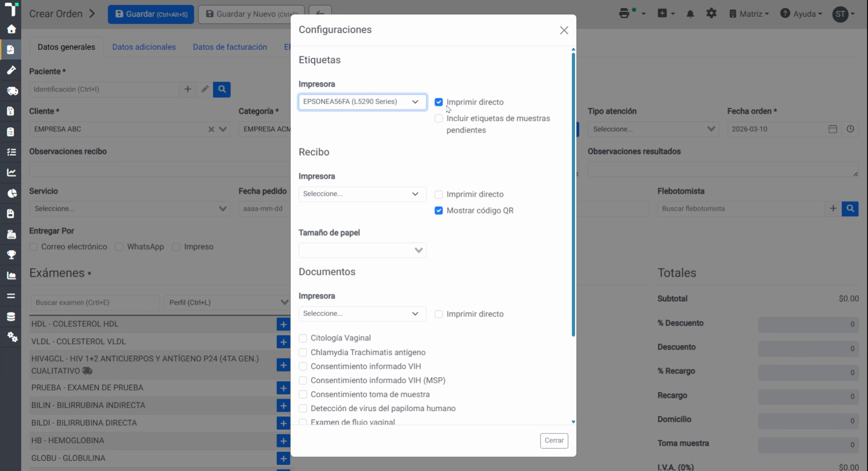Click the printer icon in top bar
The height and width of the screenshot is (471, 868).
[624, 14]
